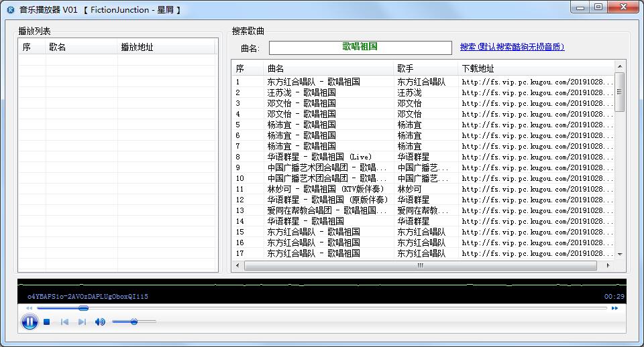This screenshot has width=644, height=347.
Task: Skip to the previous track
Action: pyautogui.click(x=65, y=322)
